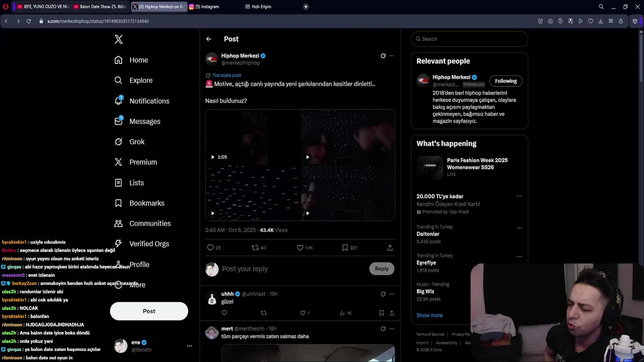Click the Daltonlar trending topic
Screen dimensions: 644x362
(x=428, y=234)
